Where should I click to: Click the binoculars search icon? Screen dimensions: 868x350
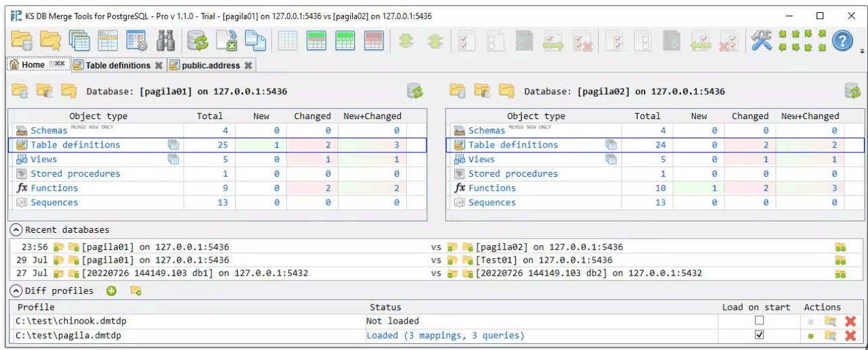click(x=166, y=41)
